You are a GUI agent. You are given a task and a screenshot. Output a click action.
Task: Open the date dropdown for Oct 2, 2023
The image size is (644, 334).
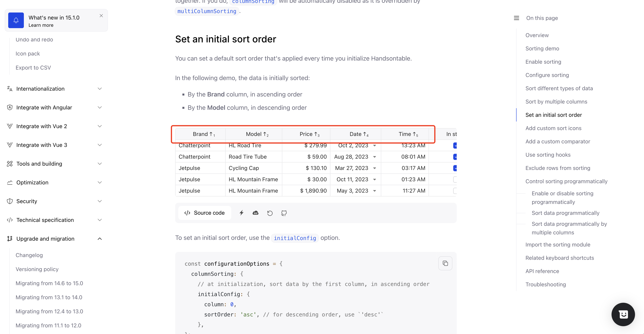(x=375, y=145)
